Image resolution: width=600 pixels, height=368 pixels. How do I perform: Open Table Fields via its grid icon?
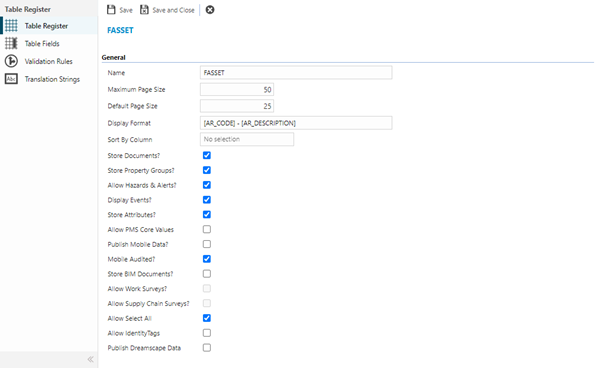(11, 43)
